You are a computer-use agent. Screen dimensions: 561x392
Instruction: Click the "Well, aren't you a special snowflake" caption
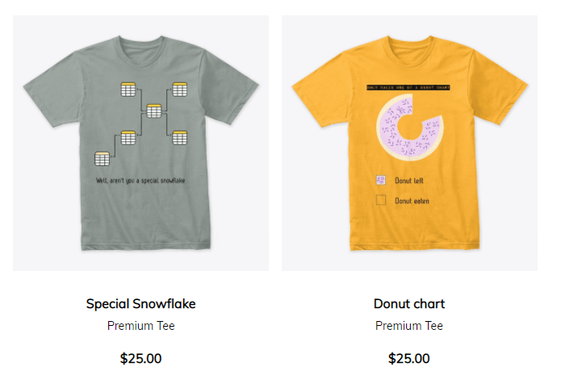coord(140,181)
